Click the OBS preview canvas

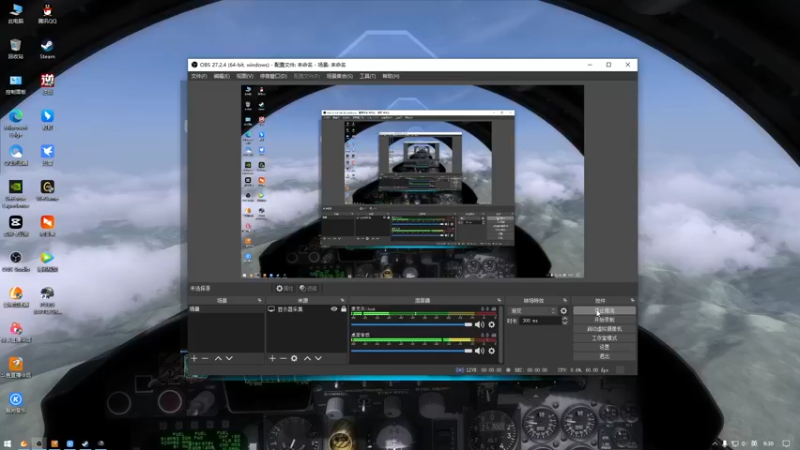tap(412, 181)
